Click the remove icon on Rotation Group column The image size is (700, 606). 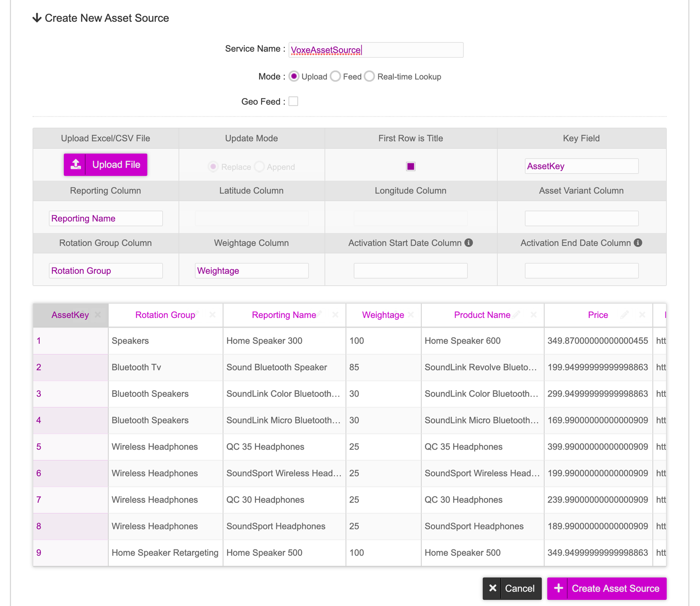point(212,315)
